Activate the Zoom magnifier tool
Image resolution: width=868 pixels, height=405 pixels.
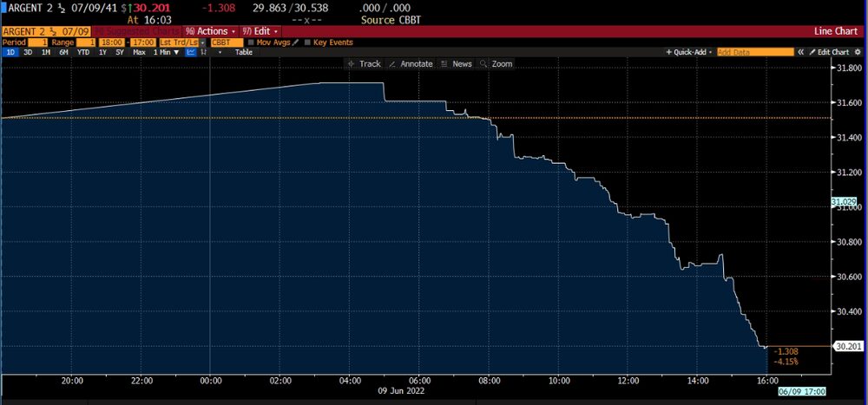click(x=497, y=64)
